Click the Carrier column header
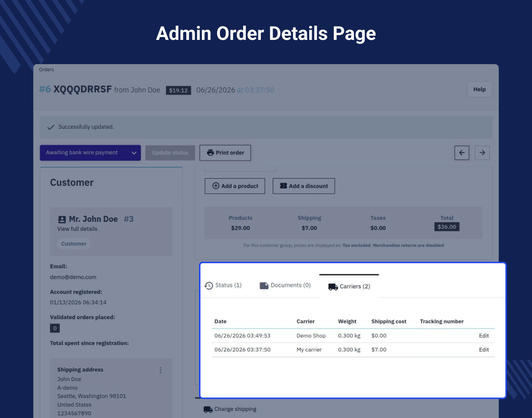Screen dimensions: 532x418 click(305, 321)
